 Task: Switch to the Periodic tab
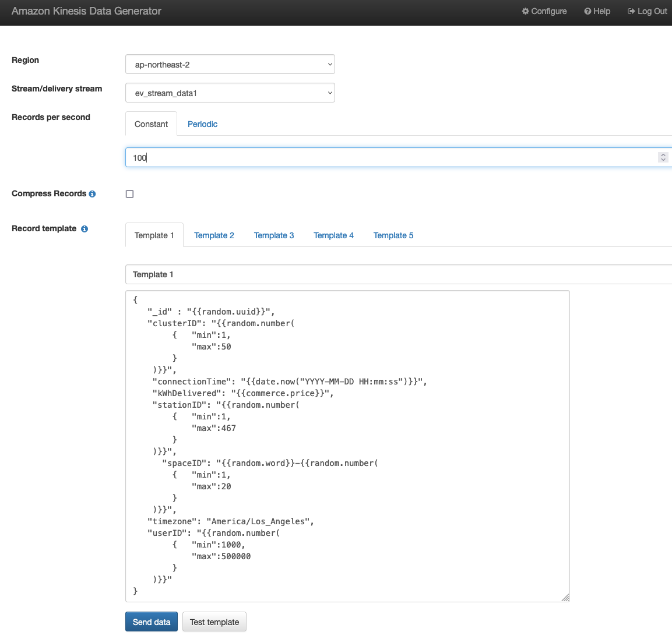202,123
